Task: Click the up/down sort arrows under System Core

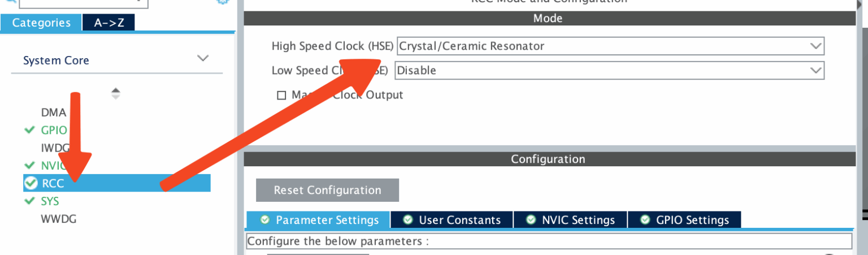Action: 116,93
